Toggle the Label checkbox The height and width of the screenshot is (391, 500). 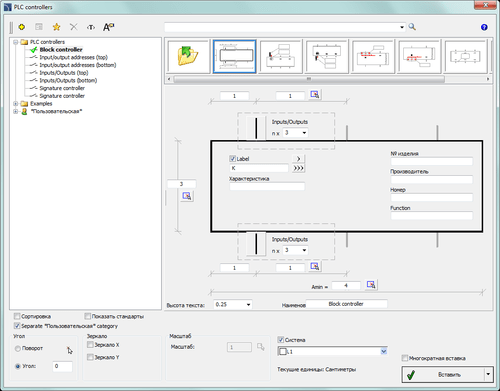point(233,159)
